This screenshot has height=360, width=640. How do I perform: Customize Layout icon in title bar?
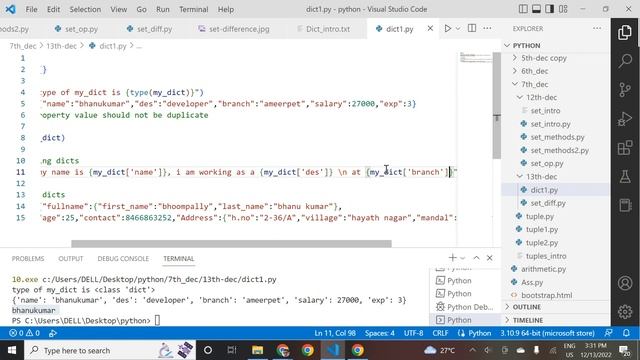coord(563,9)
